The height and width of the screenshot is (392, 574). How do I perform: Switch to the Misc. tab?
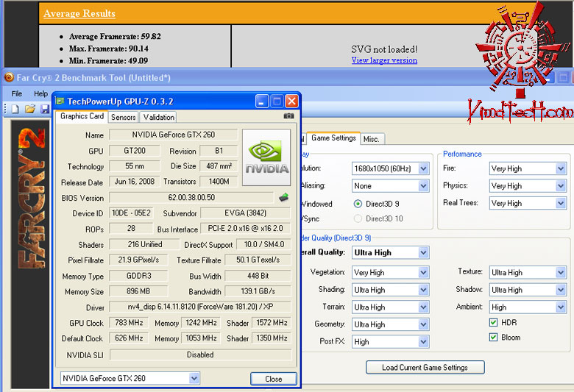[372, 139]
